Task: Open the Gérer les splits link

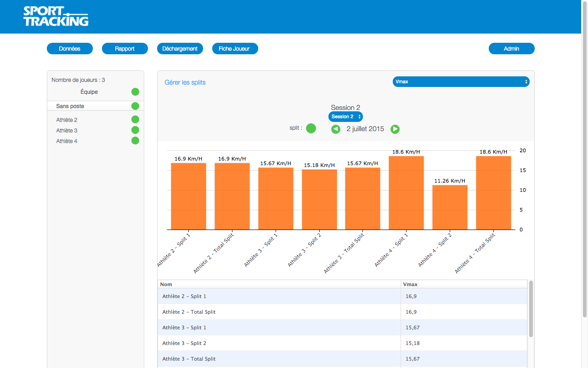Action: click(185, 83)
